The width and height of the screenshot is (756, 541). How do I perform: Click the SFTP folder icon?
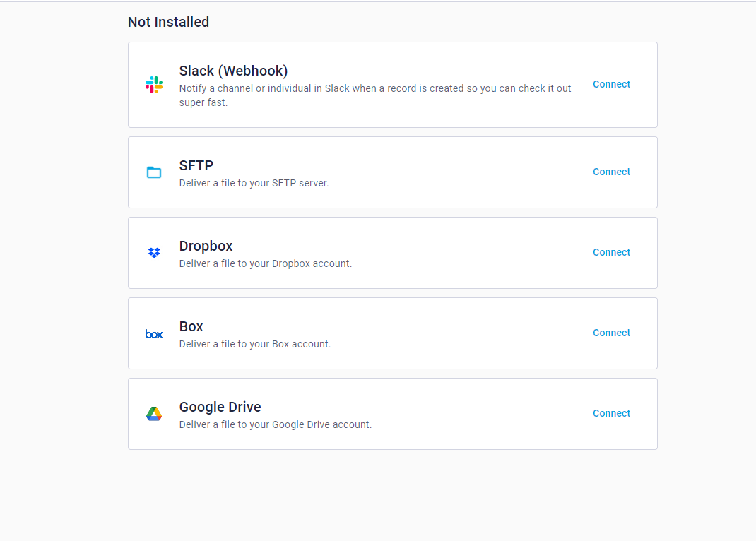coord(154,172)
